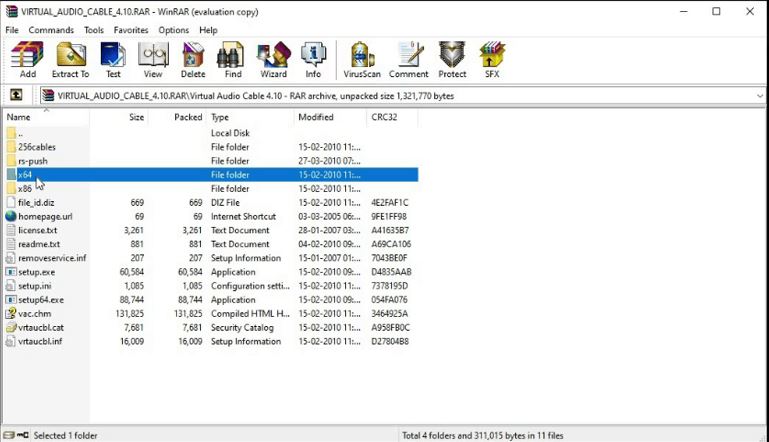Select the homepage.url globe icon
This screenshot has height=442, width=769.
(x=11, y=216)
